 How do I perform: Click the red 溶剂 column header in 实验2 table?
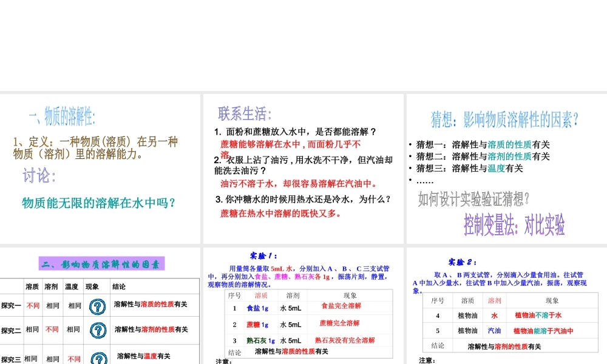(x=494, y=300)
